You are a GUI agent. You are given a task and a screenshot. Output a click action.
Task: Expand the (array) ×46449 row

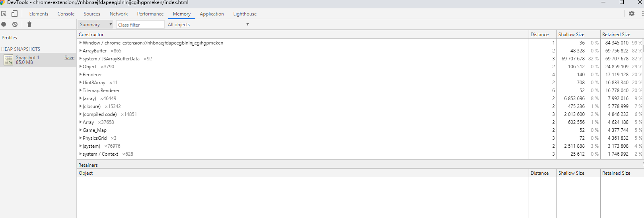point(80,98)
